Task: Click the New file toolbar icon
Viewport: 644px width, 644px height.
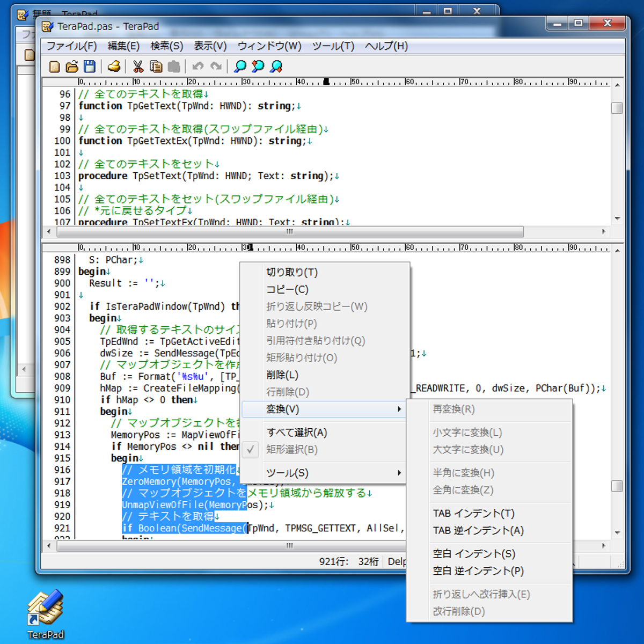Action: point(55,67)
